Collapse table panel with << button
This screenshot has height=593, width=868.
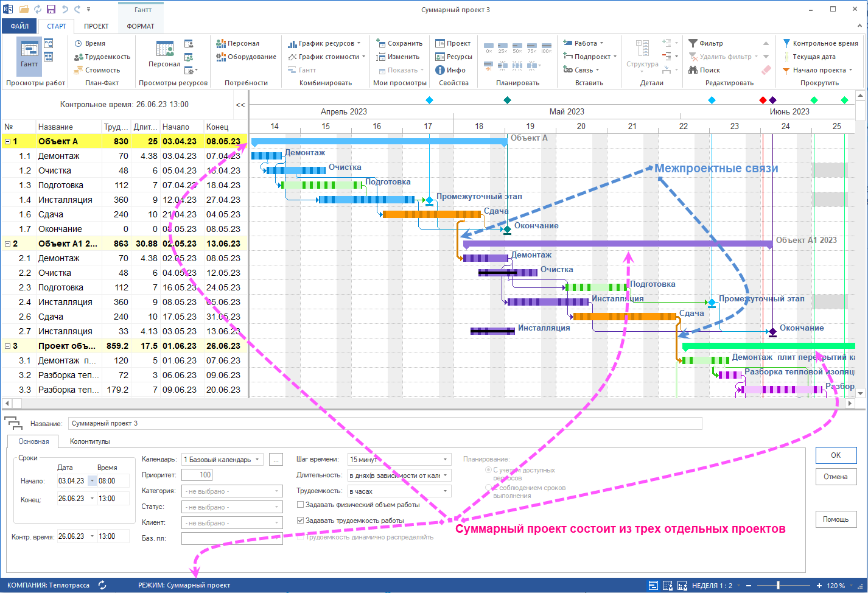240,105
